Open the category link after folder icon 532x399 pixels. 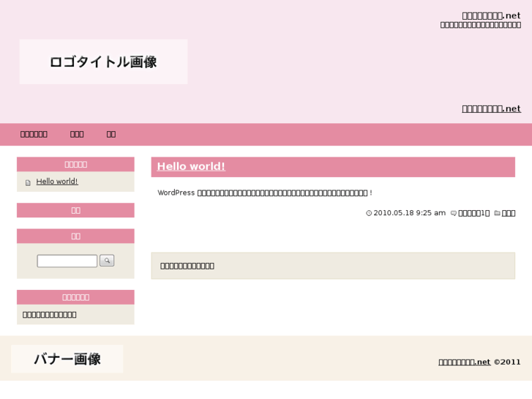click(x=509, y=213)
